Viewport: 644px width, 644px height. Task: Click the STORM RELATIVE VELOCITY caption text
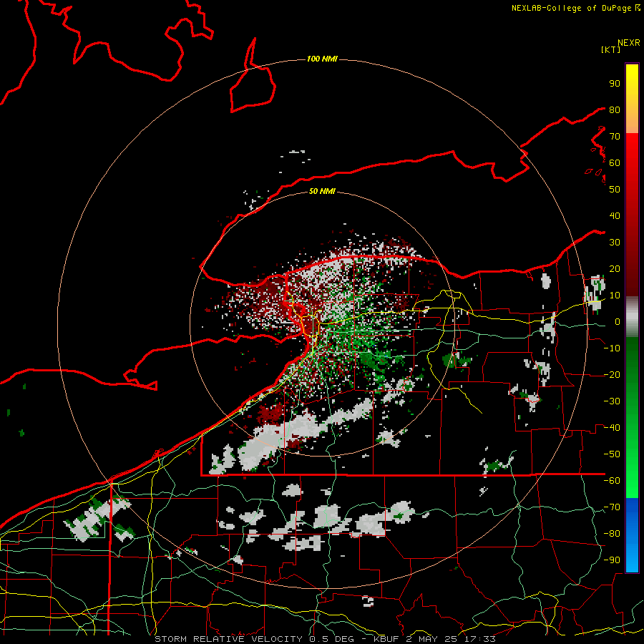coord(228,639)
